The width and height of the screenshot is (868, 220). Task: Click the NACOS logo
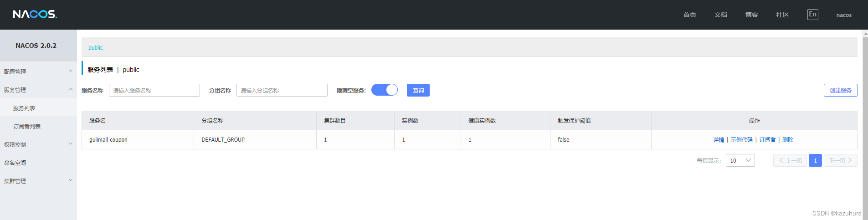tap(35, 15)
